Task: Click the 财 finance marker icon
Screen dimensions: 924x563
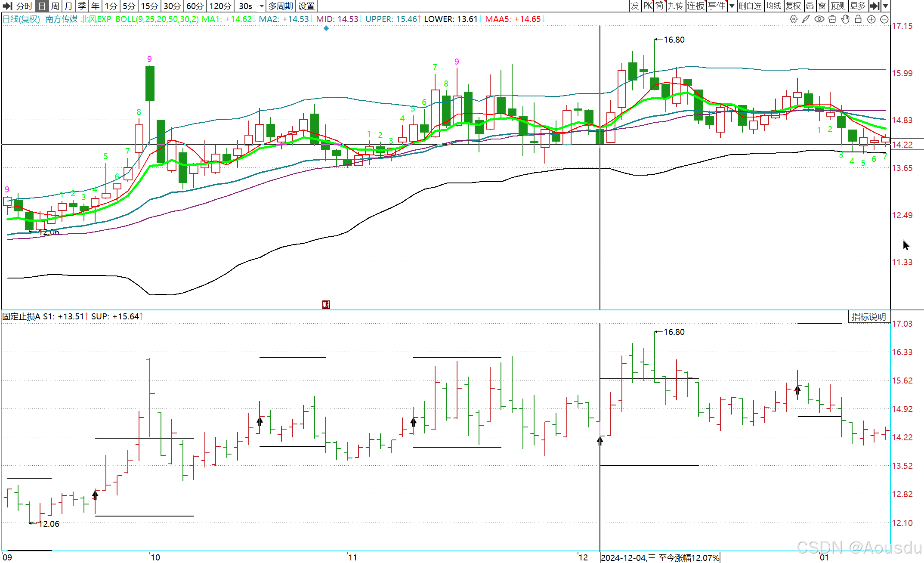Action: coord(326,305)
